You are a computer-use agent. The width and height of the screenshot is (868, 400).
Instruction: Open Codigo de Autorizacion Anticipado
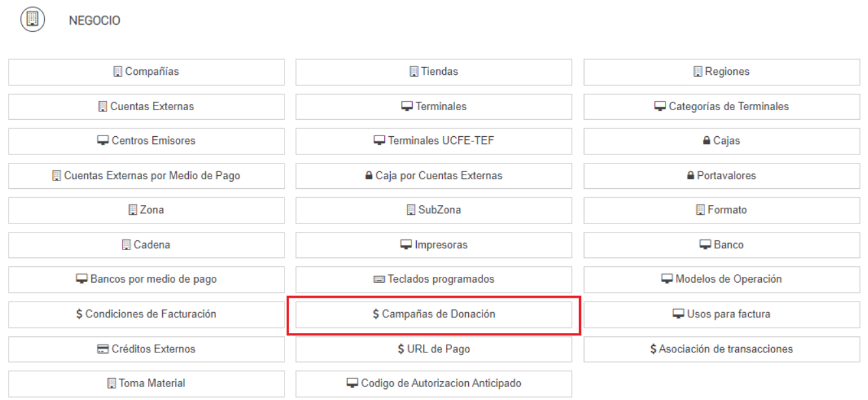pyautogui.click(x=434, y=384)
